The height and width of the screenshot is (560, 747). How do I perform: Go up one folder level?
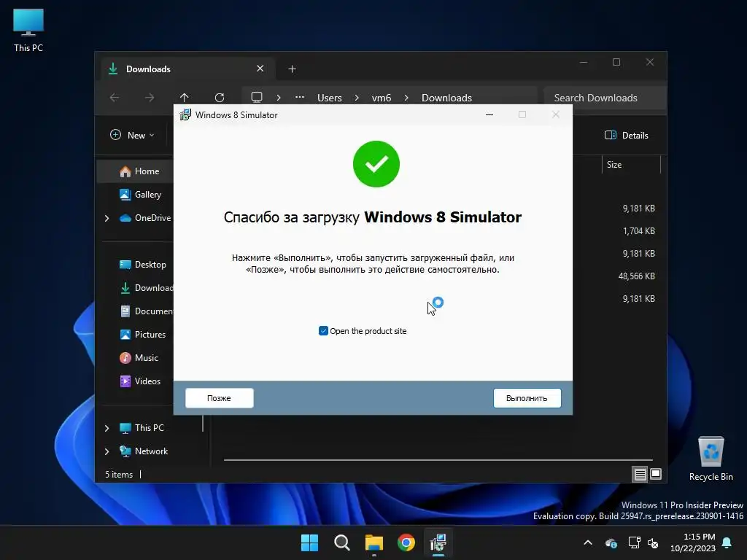coord(185,98)
